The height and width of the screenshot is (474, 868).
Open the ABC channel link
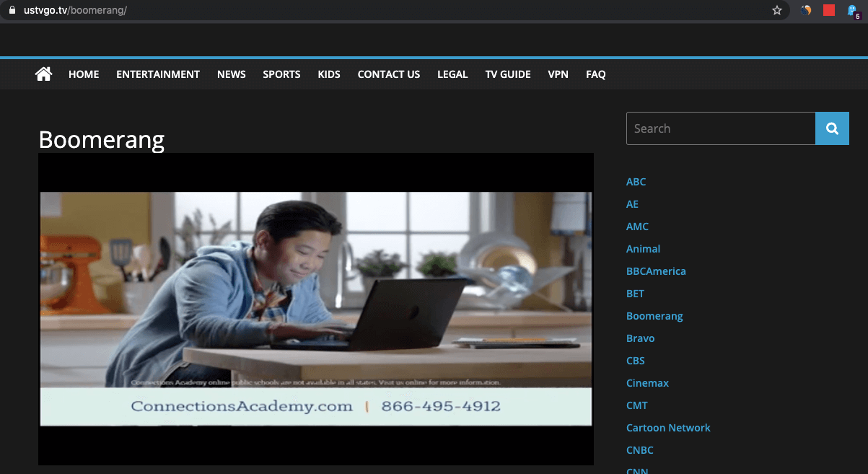pyautogui.click(x=636, y=182)
